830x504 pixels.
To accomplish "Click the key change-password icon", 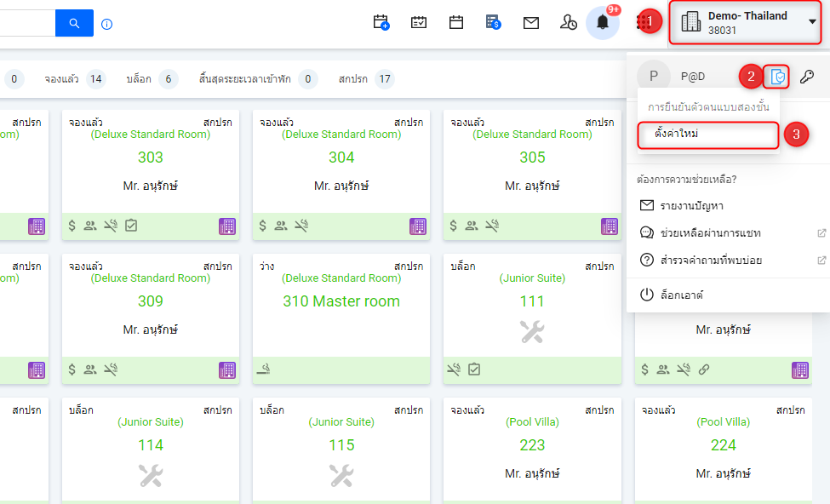I will click(x=807, y=77).
